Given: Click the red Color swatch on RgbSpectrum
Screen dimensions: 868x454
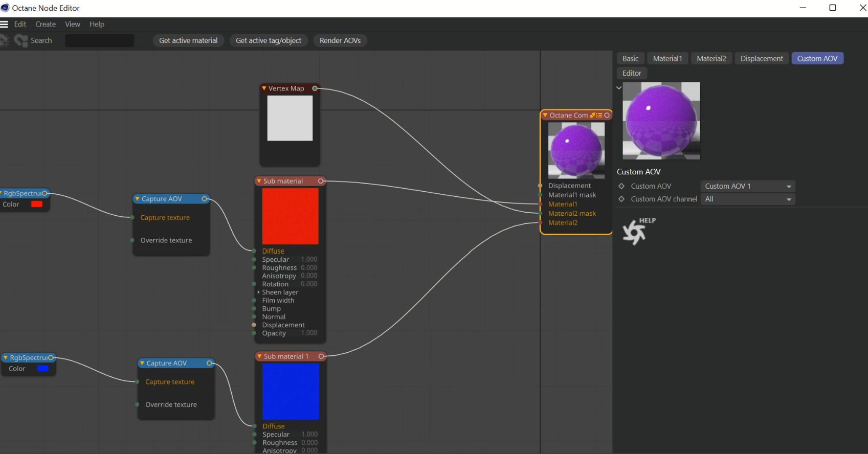Looking at the screenshot, I should 37,204.
